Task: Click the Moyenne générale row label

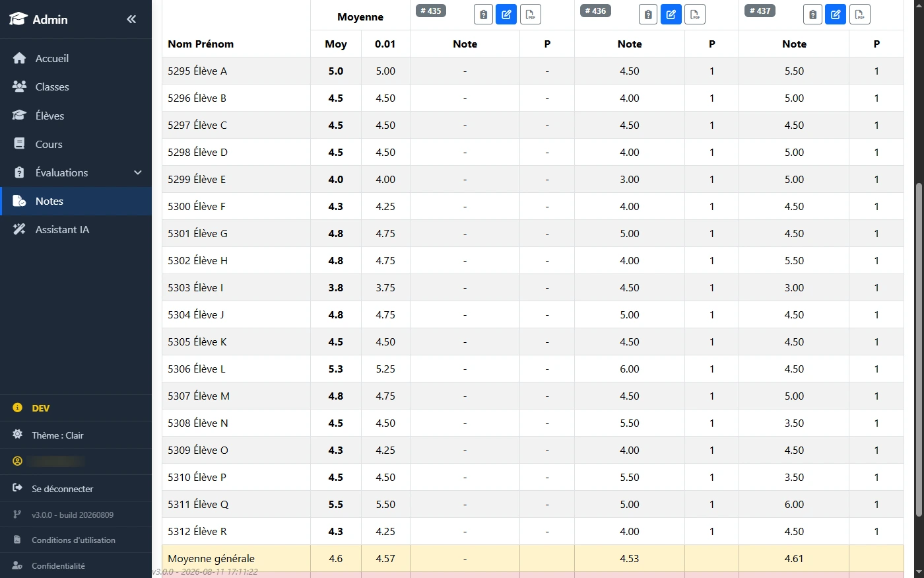Action: click(211, 558)
